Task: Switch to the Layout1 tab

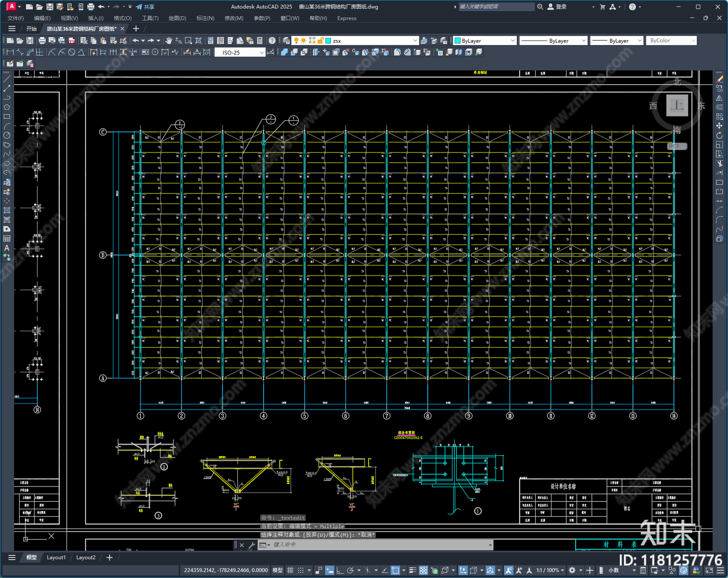Action: [x=56, y=558]
